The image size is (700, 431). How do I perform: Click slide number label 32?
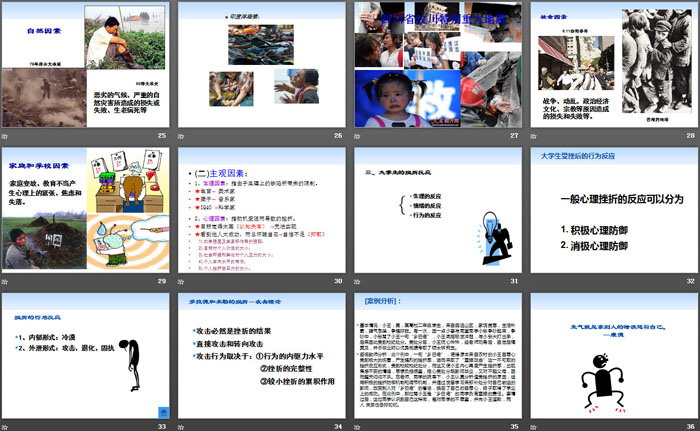[x=691, y=281]
